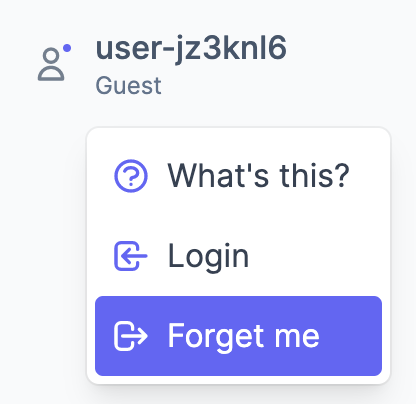Click the question mark circle icon
The height and width of the screenshot is (404, 416).
[131, 176]
